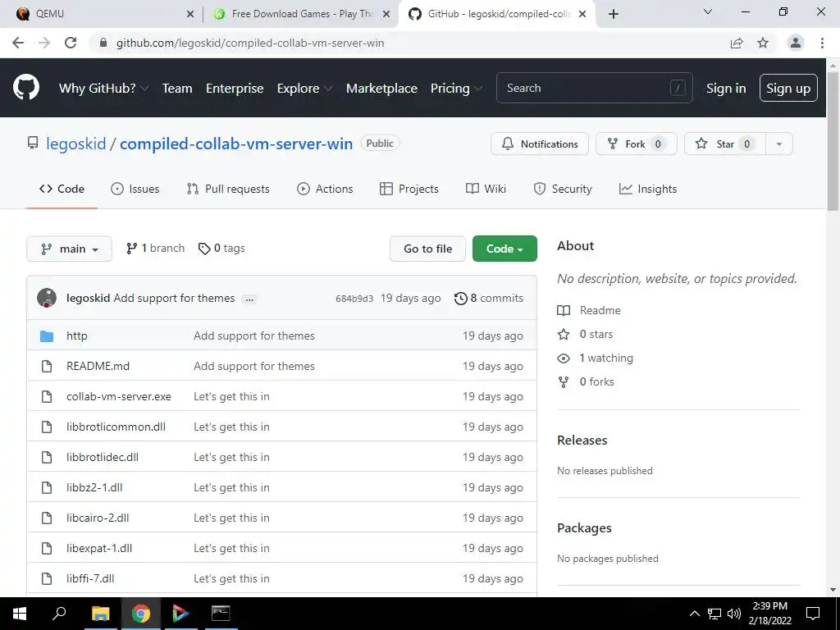Click the Sign in link
Viewport: 840px width, 630px height.
point(726,89)
